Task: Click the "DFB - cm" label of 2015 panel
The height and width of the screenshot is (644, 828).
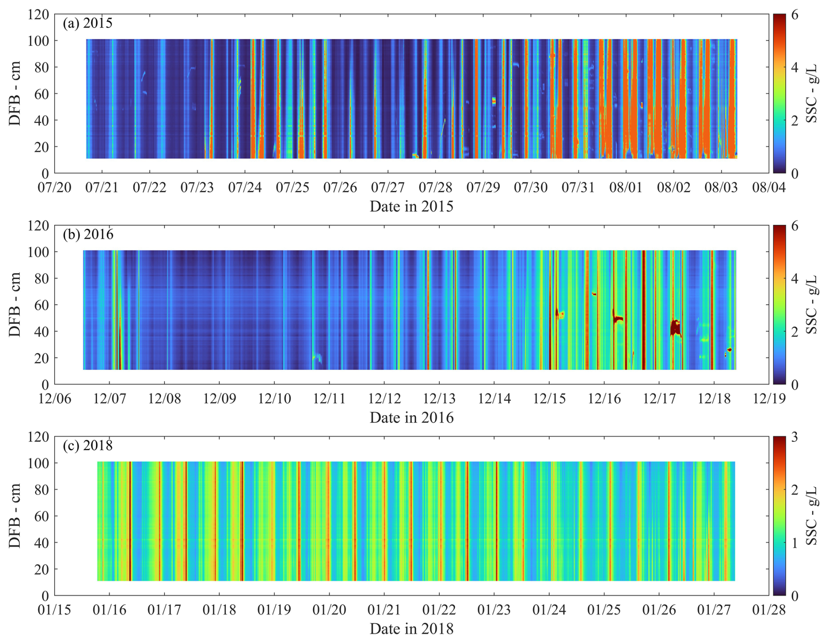Action: [15, 94]
